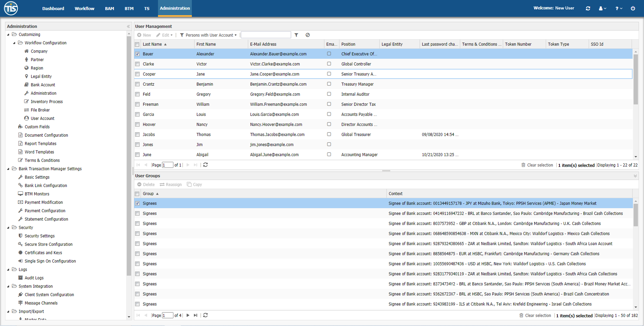Jump to last page of User Groups
This screenshot has height=326, width=644.
coord(196,315)
